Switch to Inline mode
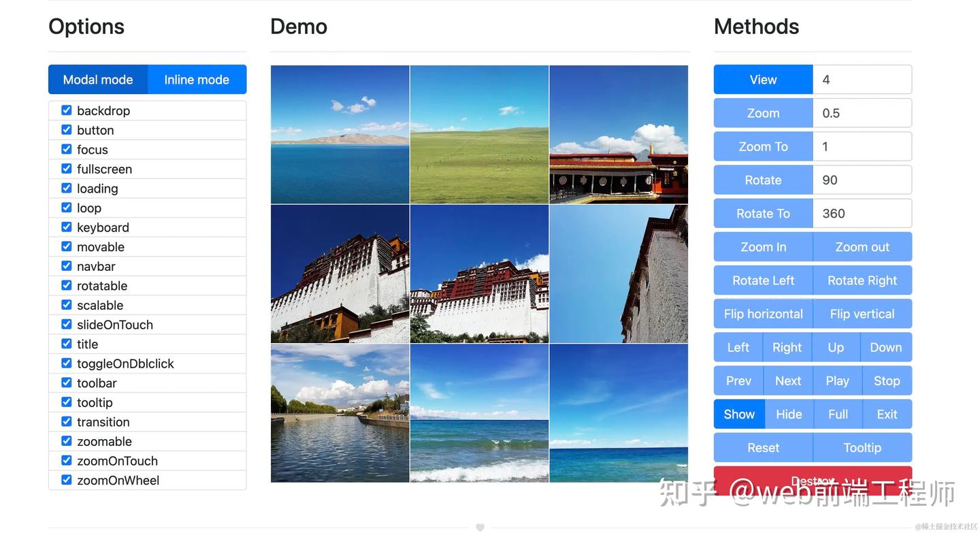The height and width of the screenshot is (533, 980). [x=197, y=80]
